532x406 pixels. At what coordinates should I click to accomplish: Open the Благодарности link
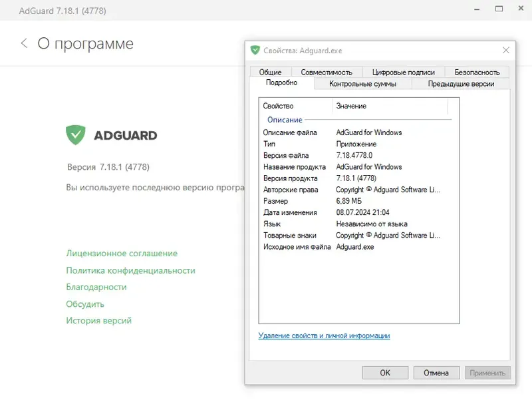click(96, 287)
